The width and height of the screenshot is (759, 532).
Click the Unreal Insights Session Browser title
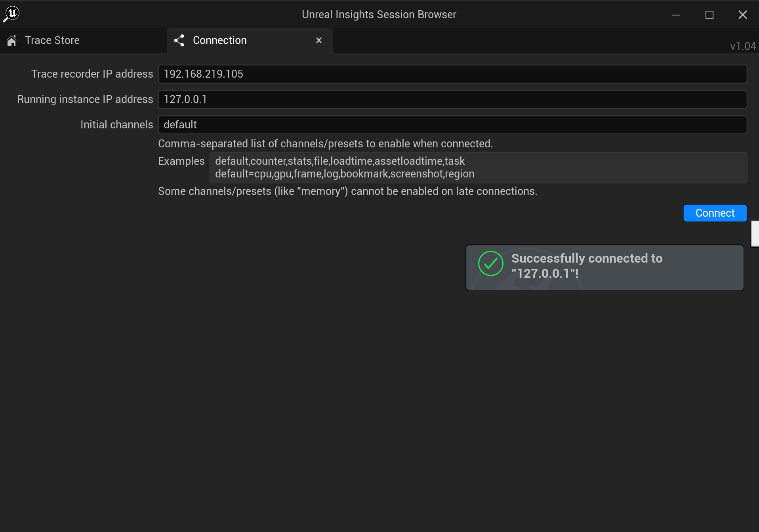click(379, 15)
